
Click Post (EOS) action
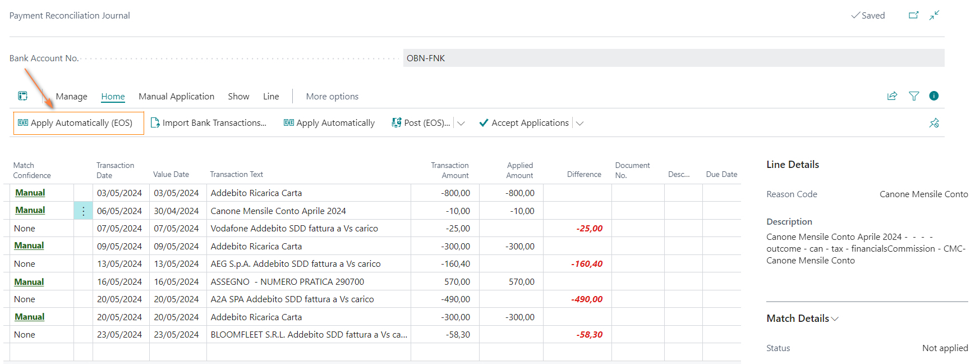(x=421, y=123)
